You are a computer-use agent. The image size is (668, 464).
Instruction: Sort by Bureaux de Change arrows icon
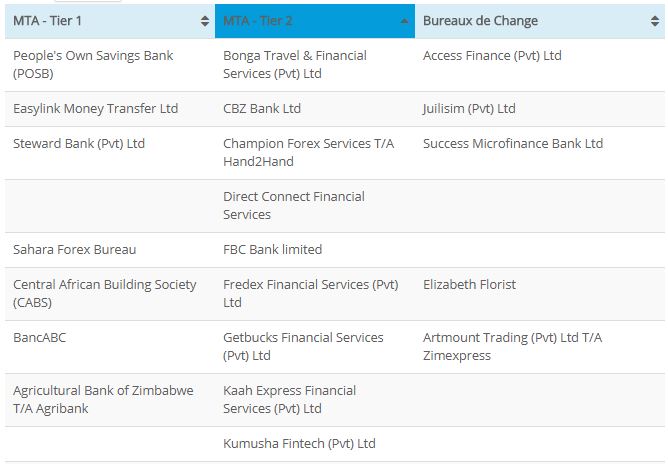pos(655,21)
